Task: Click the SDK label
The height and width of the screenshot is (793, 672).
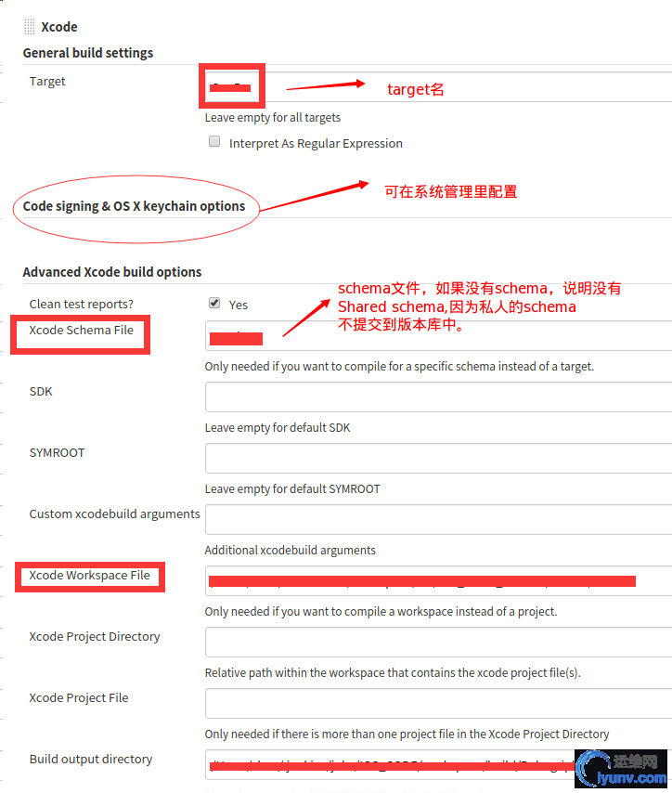Action: coord(41,392)
